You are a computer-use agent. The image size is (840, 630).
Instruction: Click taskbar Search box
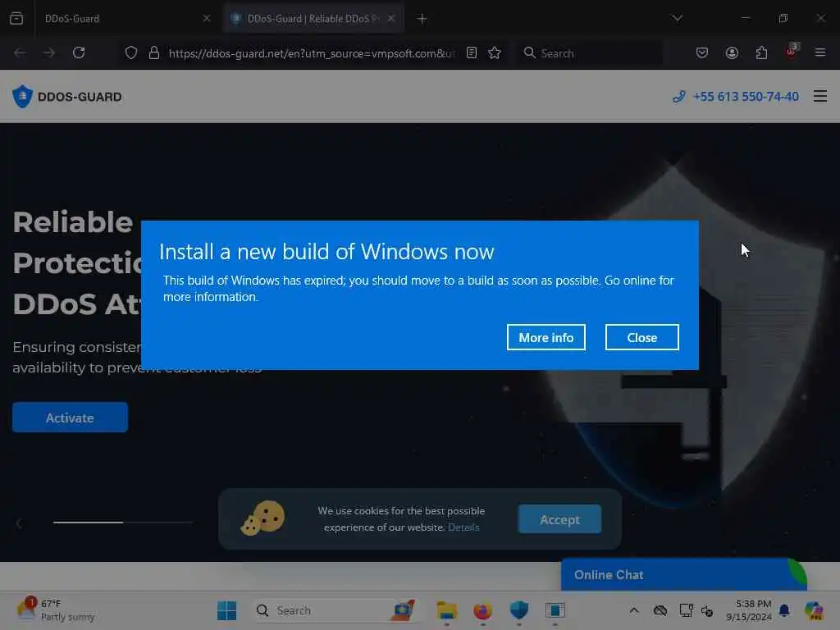tap(336, 610)
